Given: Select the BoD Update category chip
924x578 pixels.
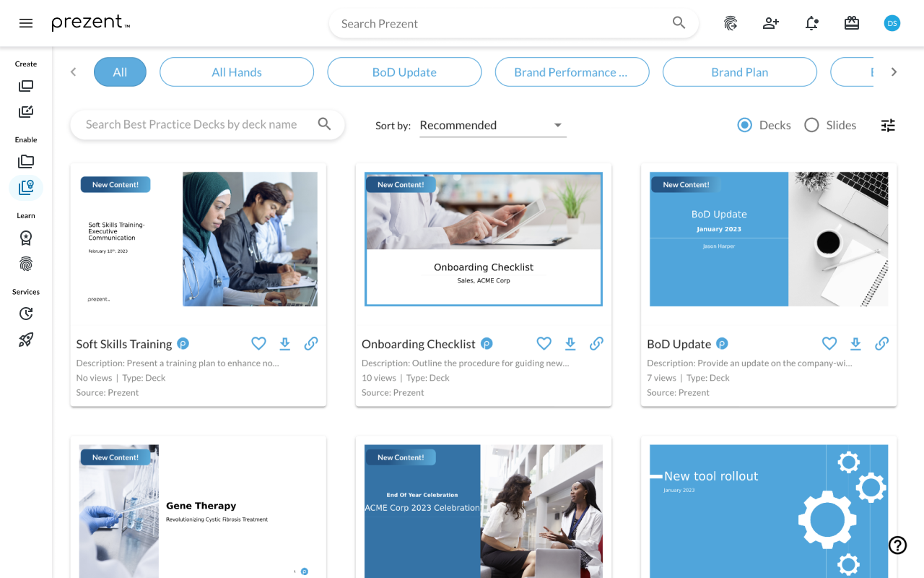Looking at the screenshot, I should coord(404,72).
